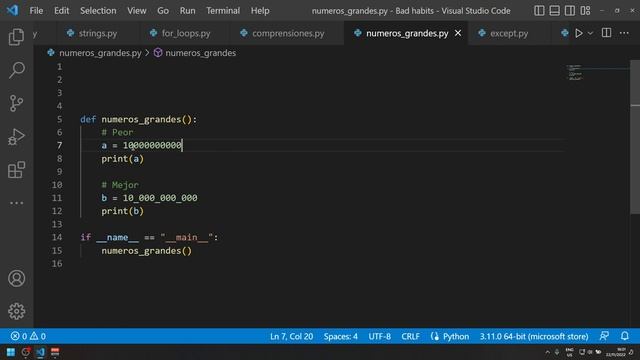Change line endings via CRLF
640x360 pixels.
pyautogui.click(x=410, y=336)
